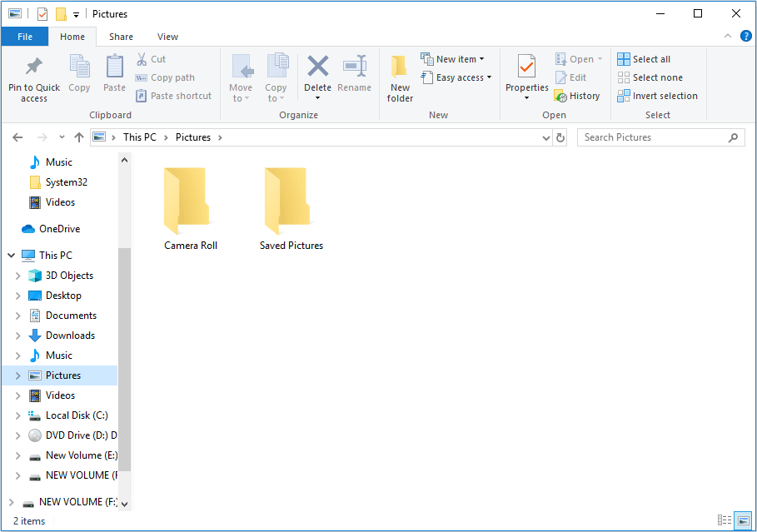This screenshot has width=757, height=532.
Task: Select OneDrive in the navigation pane
Action: pos(59,229)
